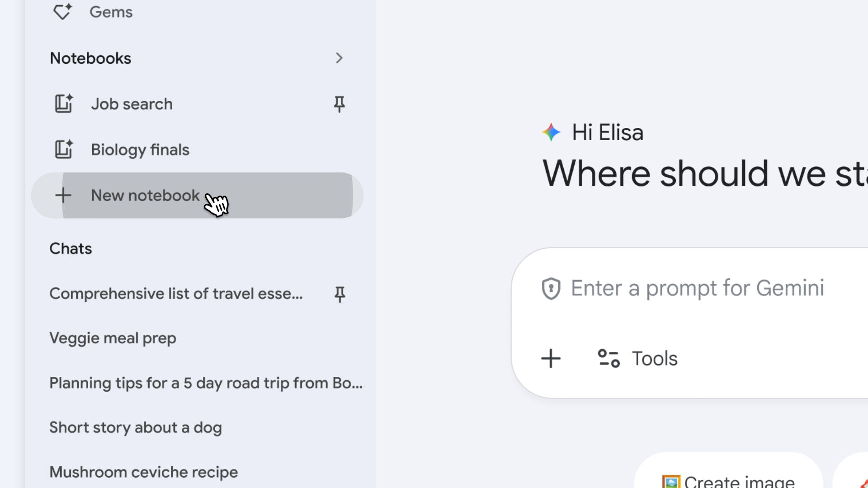Open the Short story about a dog chat

point(136,427)
